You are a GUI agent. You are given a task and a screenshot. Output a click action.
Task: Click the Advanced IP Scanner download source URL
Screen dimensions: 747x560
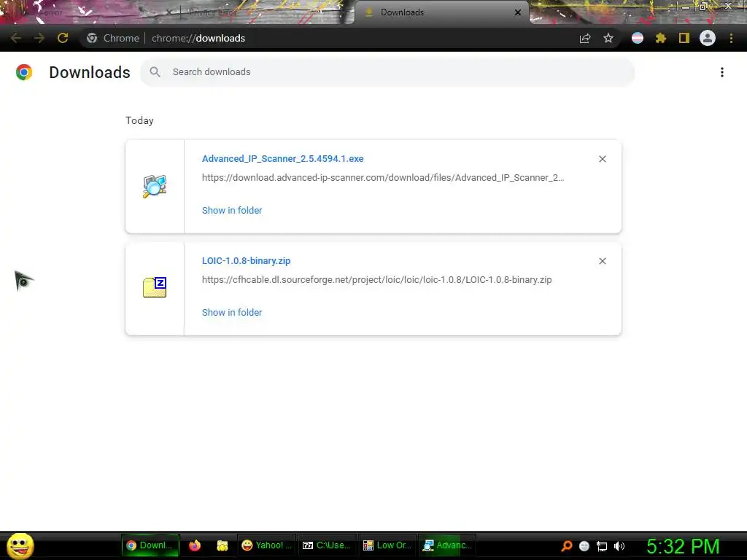point(382,178)
